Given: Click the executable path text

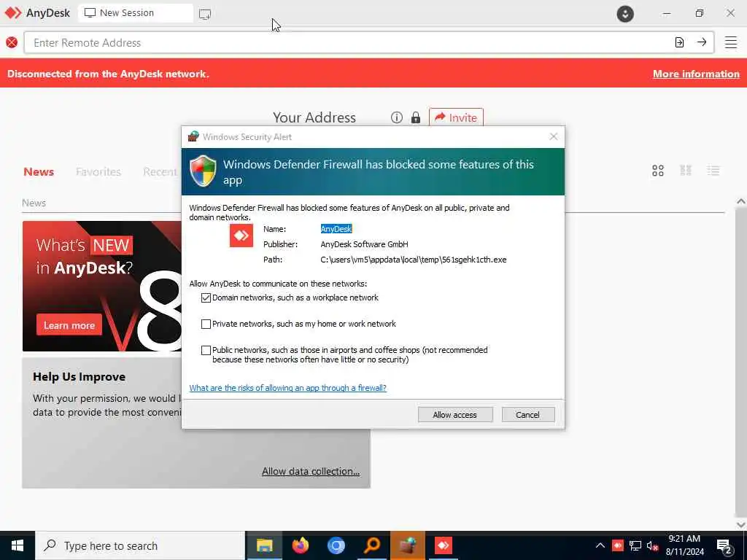Looking at the screenshot, I should 414,260.
